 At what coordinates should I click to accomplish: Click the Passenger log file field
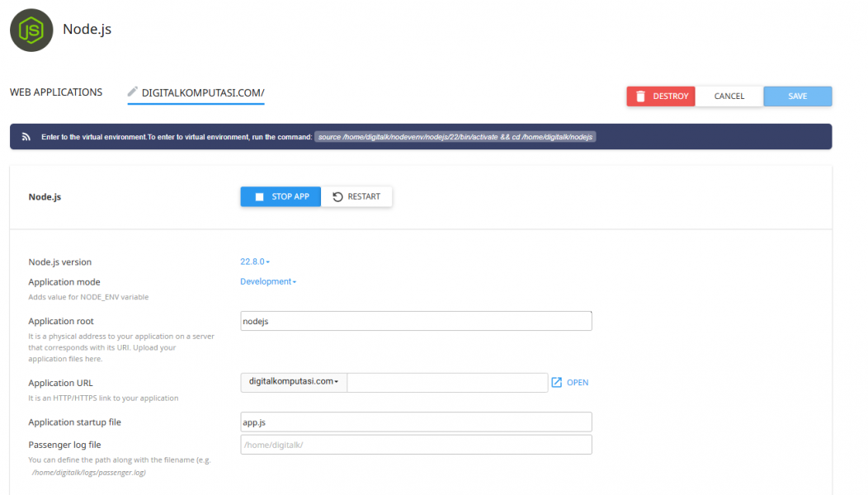pyautogui.click(x=417, y=445)
